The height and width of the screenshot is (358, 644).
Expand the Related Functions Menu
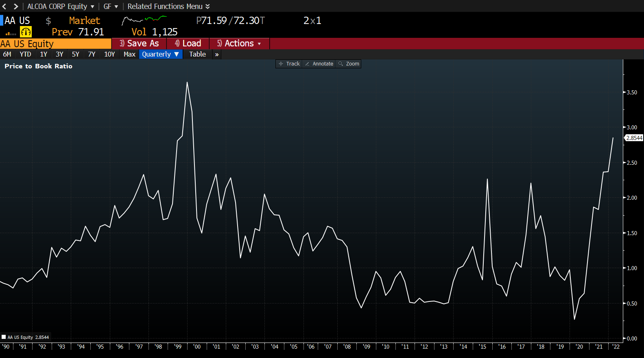coord(168,7)
